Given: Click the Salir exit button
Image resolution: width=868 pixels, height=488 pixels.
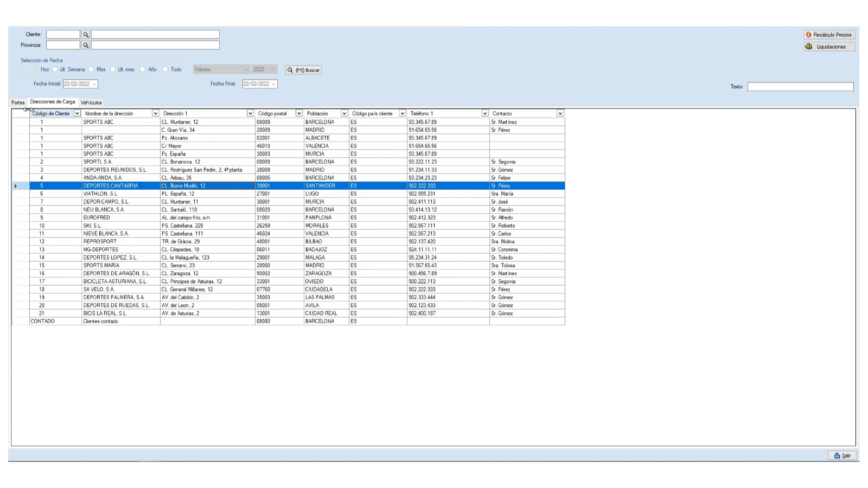Looking at the screenshot, I should coord(843,455).
